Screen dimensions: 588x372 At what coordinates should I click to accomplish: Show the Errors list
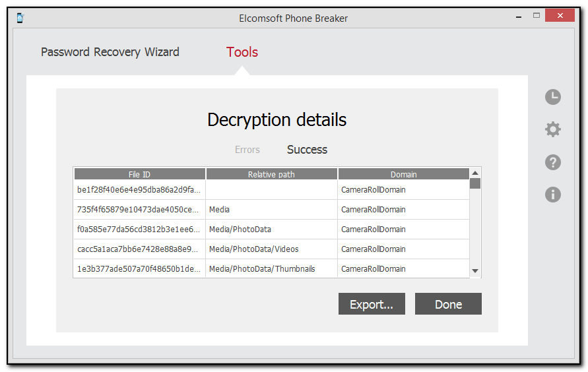[247, 150]
